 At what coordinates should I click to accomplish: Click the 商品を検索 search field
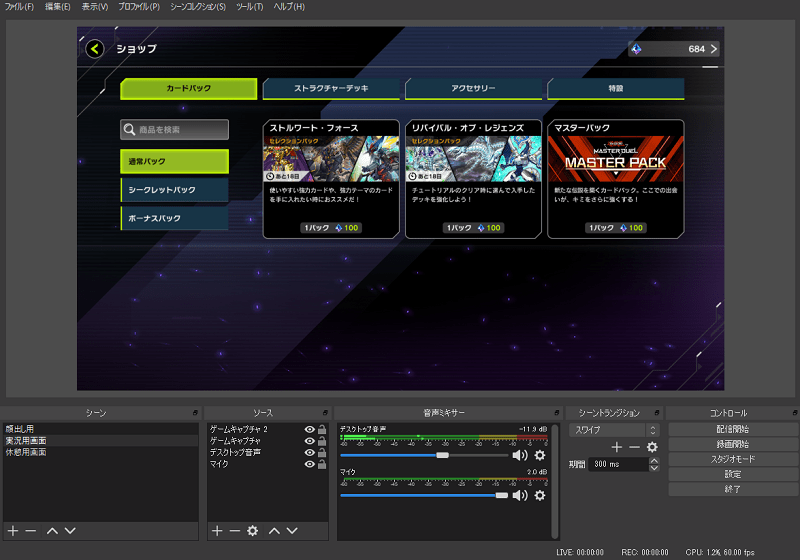[x=174, y=130]
